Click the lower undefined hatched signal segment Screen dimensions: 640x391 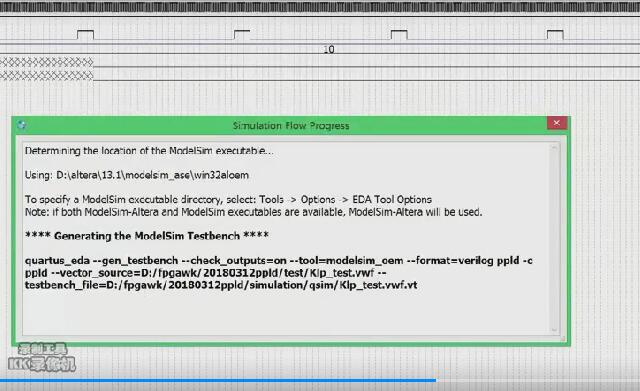(x=47, y=76)
